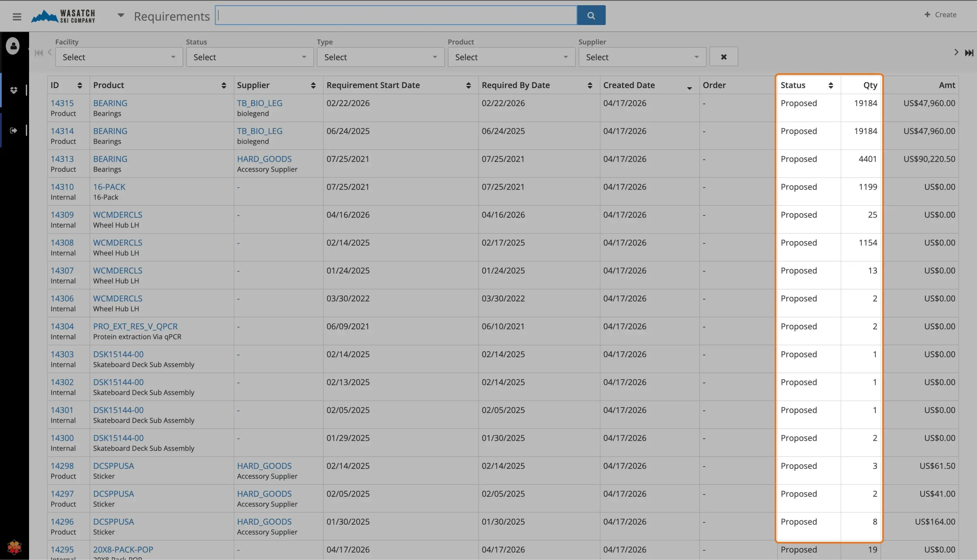Open the Supplier filter dropdown
The width and height of the screenshot is (977, 560).
coord(642,57)
